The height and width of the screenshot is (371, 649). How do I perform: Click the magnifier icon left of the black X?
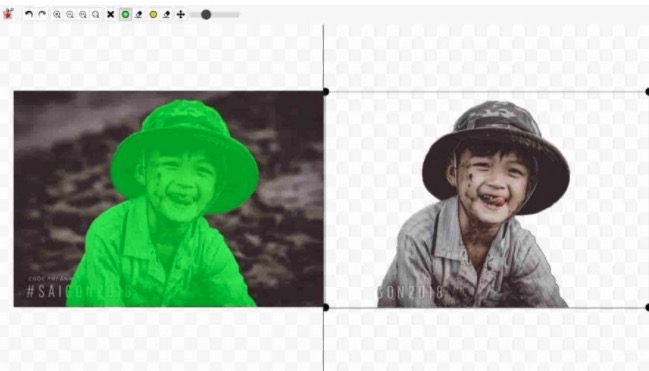pos(96,14)
